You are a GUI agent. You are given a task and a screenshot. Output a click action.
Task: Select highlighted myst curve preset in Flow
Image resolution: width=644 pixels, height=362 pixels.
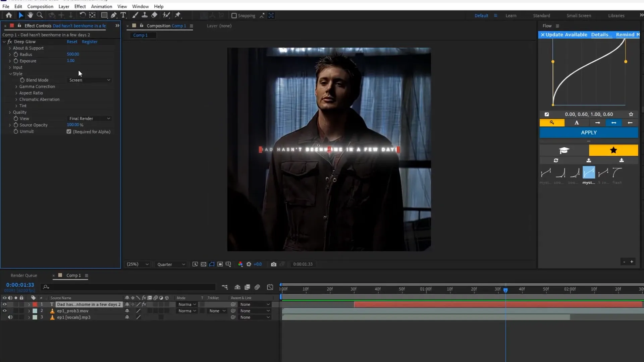pyautogui.click(x=589, y=173)
